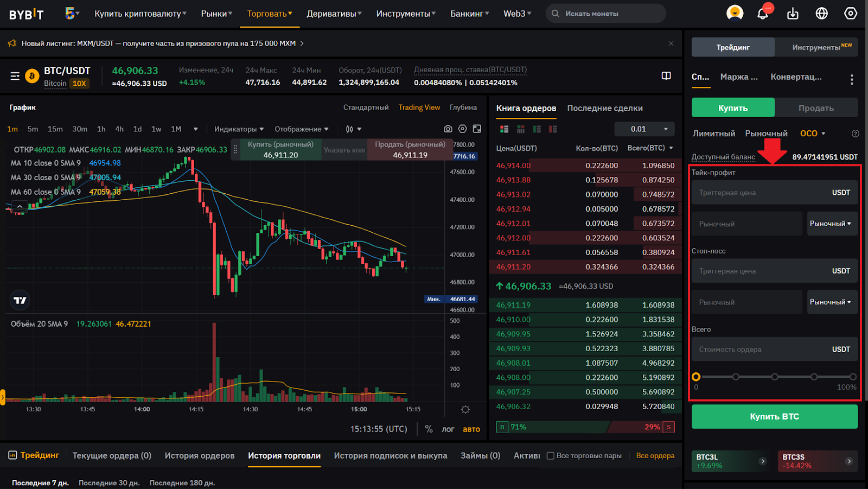
Task: Open notifications bell
Action: [763, 13]
